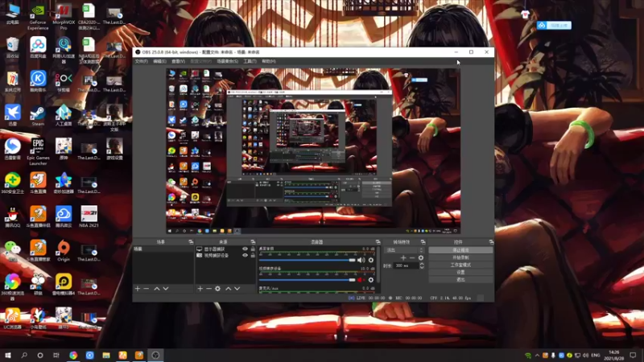The height and width of the screenshot is (362, 644).
Task: Open File Explorer from taskbar
Action: (x=106, y=356)
